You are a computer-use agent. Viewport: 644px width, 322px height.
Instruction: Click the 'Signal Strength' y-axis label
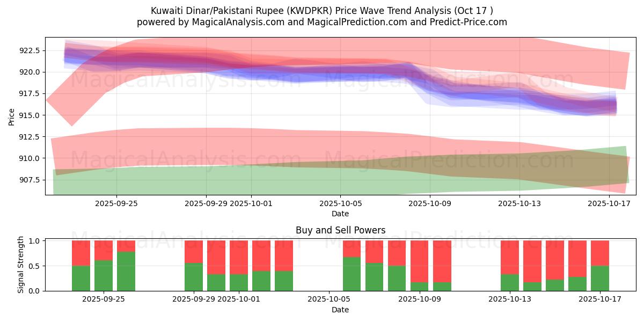pos(21,265)
